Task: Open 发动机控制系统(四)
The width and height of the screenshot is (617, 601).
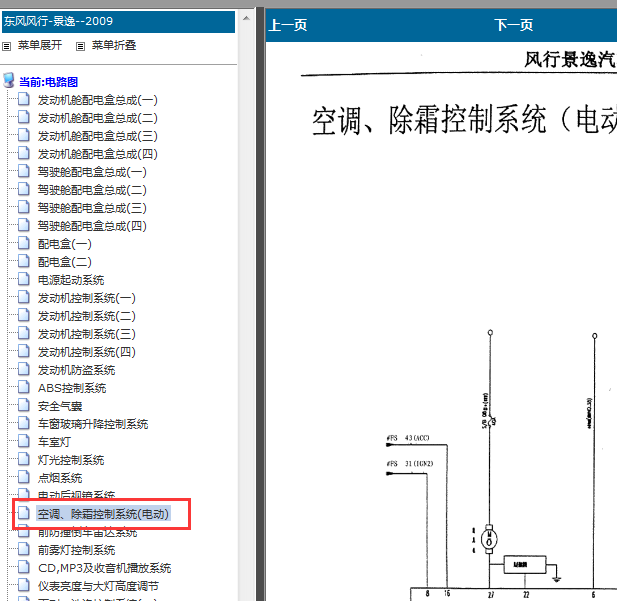Action: [87, 352]
